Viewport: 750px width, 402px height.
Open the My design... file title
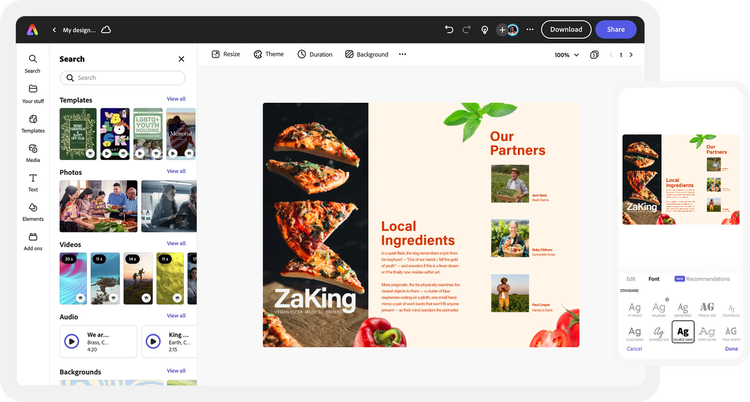[79, 30]
